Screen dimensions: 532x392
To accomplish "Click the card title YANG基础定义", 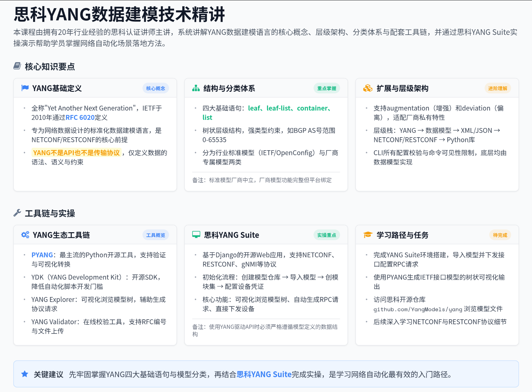I will click(x=57, y=88).
